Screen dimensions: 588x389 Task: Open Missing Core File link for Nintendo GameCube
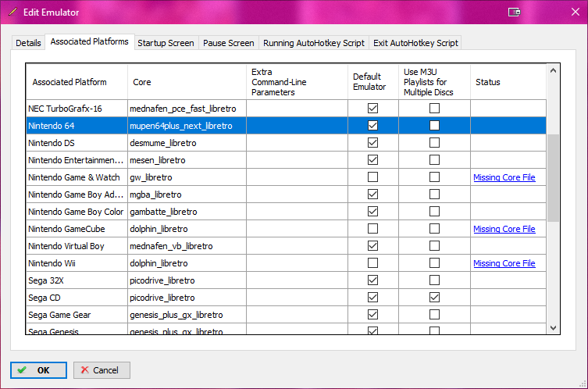504,229
